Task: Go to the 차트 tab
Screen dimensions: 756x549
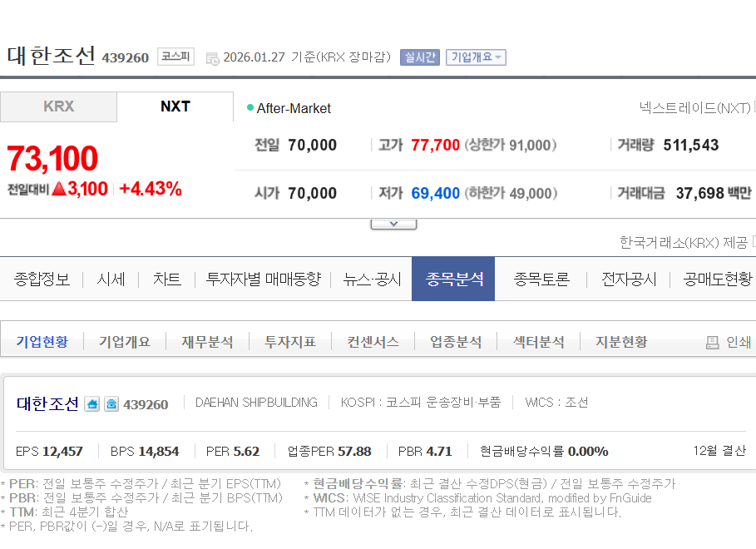Action: (167, 279)
